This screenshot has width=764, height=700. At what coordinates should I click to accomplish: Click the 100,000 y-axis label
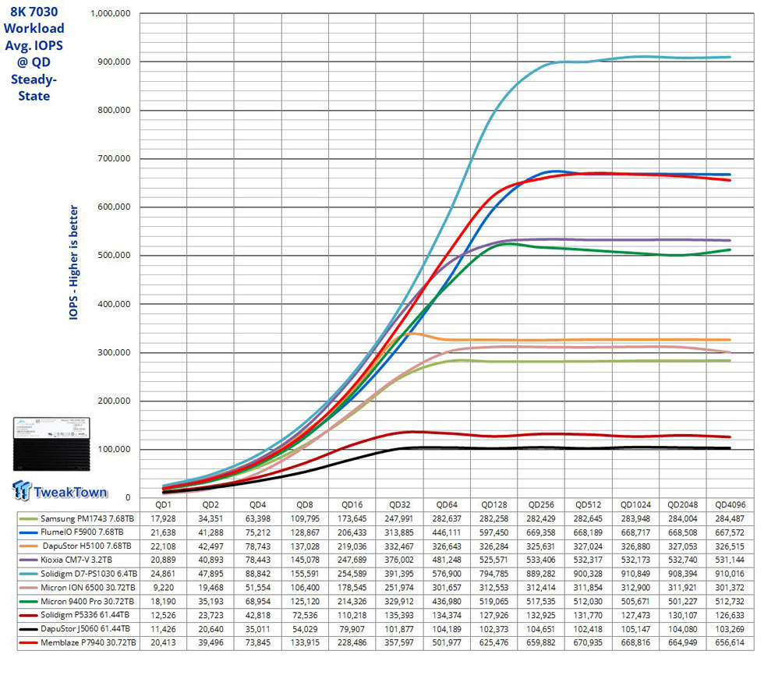pos(114,449)
